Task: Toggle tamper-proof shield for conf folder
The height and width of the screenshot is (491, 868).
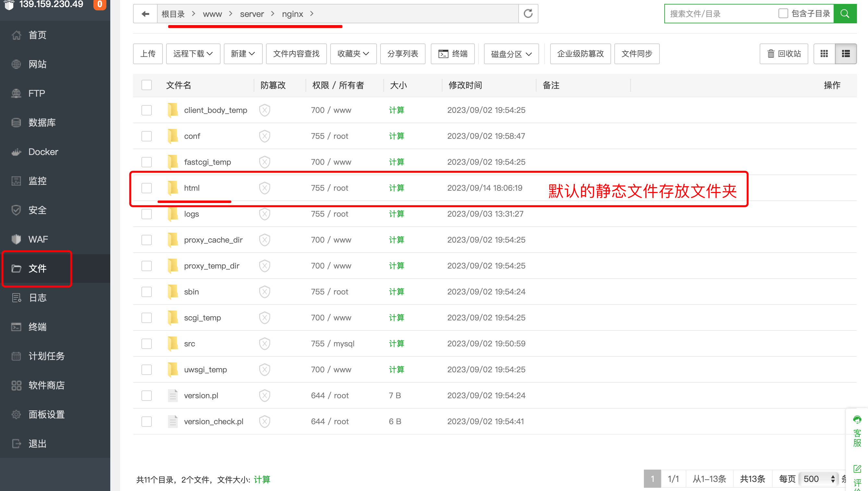Action: 265,136
